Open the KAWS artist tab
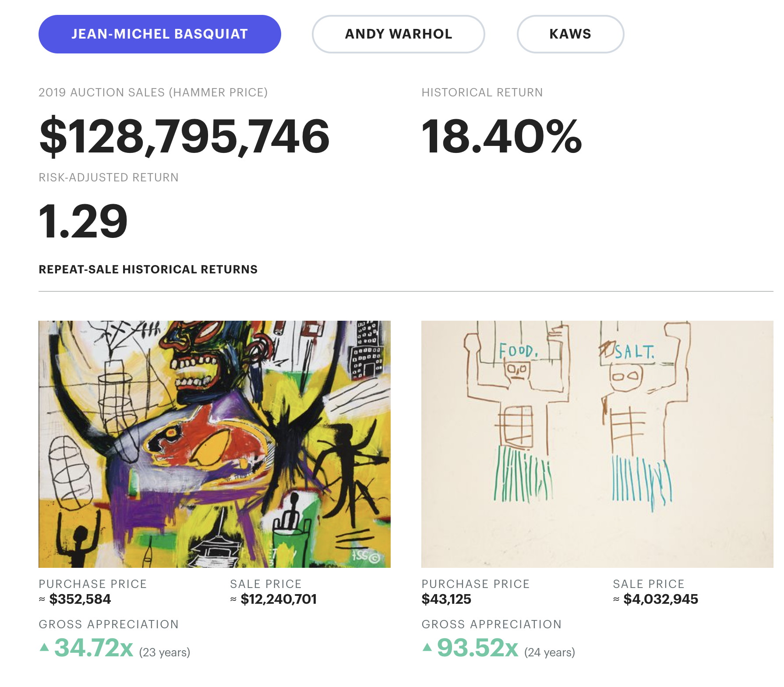Screen dimensions: 784x687 click(x=570, y=34)
